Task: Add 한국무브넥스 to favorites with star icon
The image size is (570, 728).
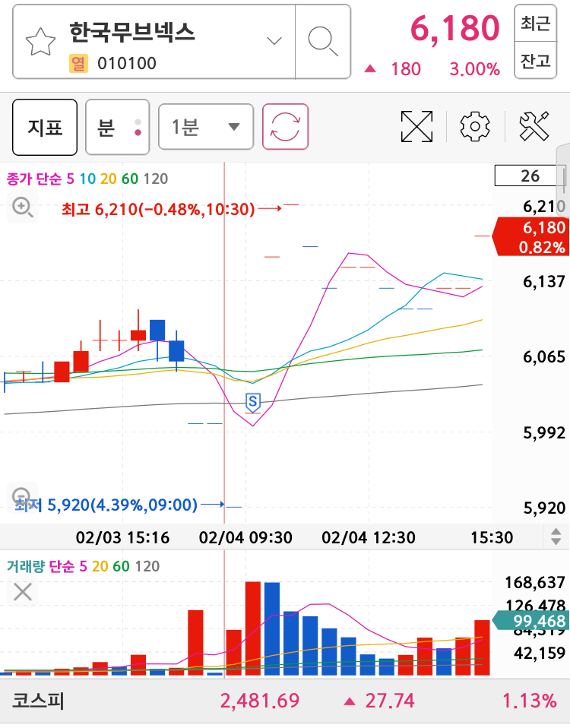Action: 40,42
